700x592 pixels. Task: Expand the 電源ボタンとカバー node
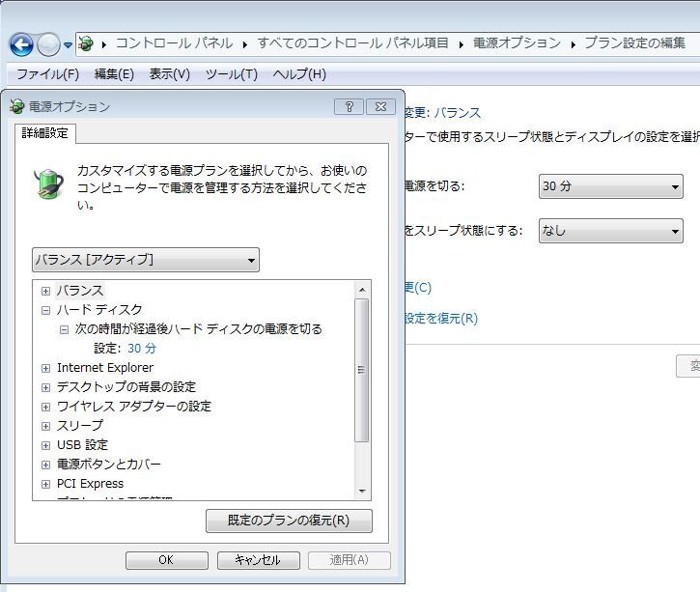(45, 465)
